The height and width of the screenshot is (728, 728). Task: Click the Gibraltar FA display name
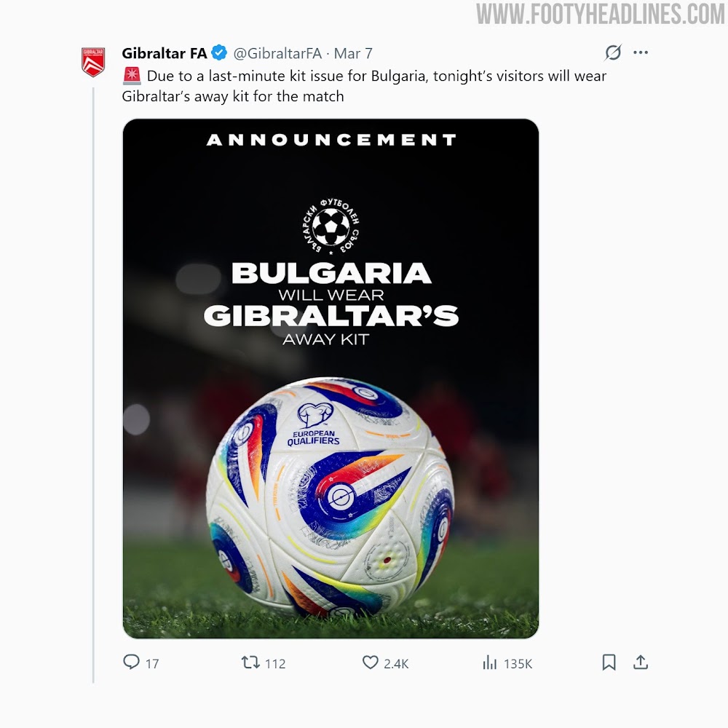pos(165,53)
